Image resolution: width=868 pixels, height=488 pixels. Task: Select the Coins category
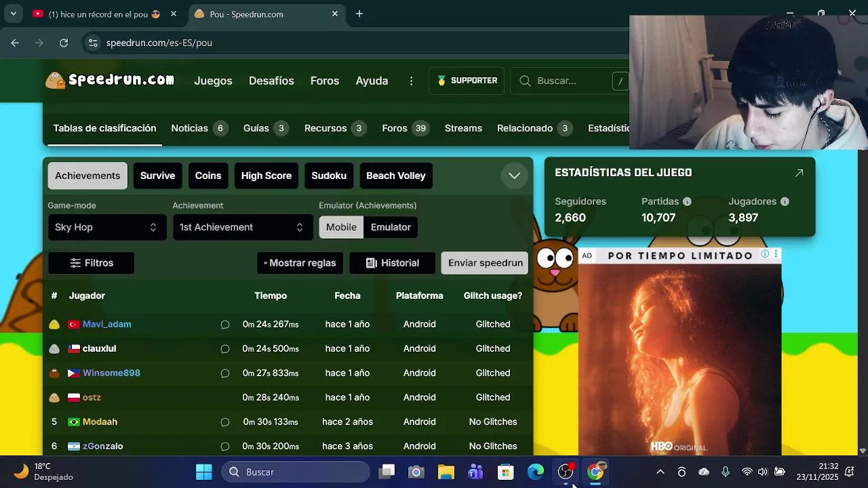coord(208,176)
